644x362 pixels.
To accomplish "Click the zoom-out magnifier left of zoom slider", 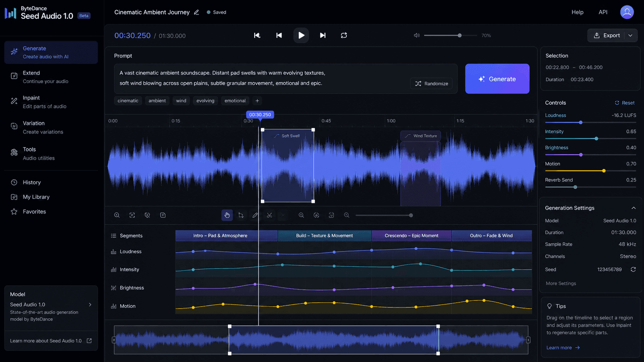I will [347, 215].
